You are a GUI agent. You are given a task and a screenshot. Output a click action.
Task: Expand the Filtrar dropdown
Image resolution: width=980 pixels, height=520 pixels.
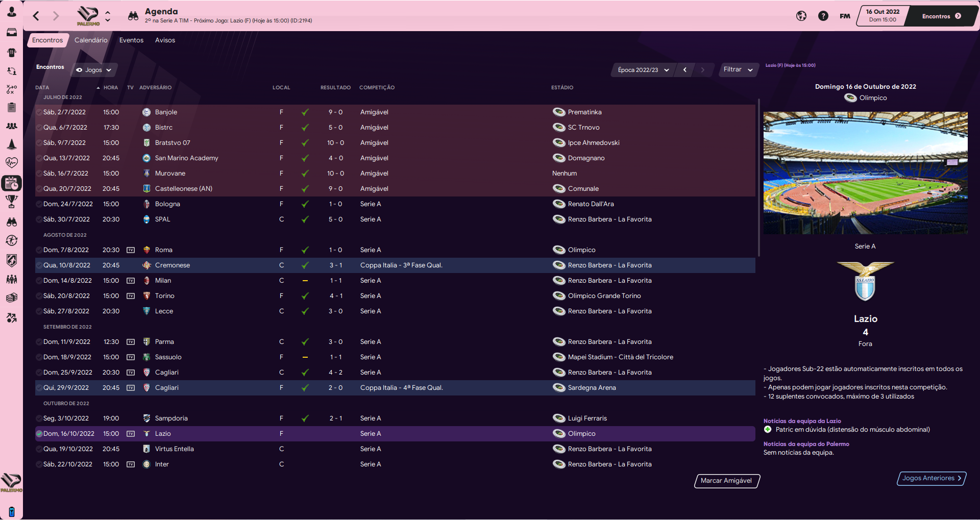coord(738,70)
